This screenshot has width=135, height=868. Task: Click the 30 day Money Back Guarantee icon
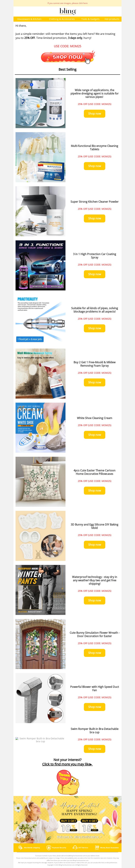point(97,847)
